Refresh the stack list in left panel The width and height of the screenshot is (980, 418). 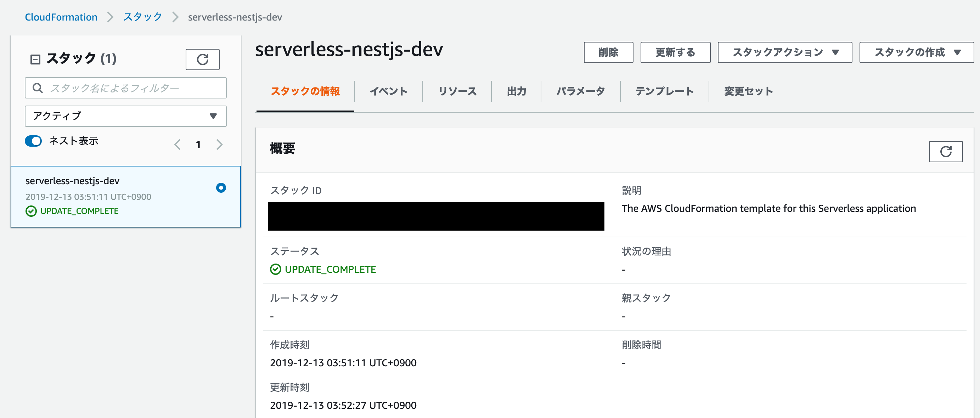[x=202, y=59]
